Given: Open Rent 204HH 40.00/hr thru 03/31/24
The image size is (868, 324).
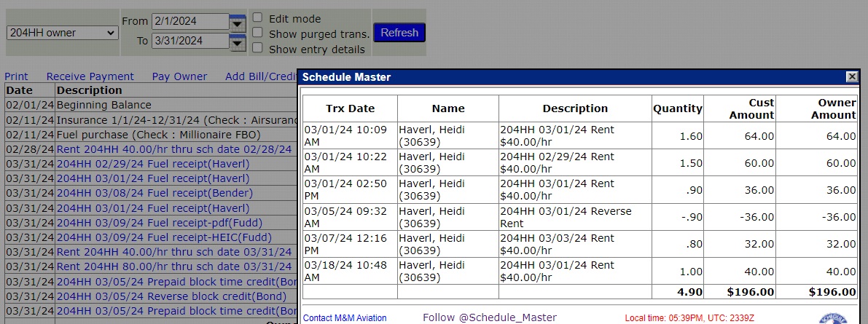Looking at the screenshot, I should coord(174,252).
